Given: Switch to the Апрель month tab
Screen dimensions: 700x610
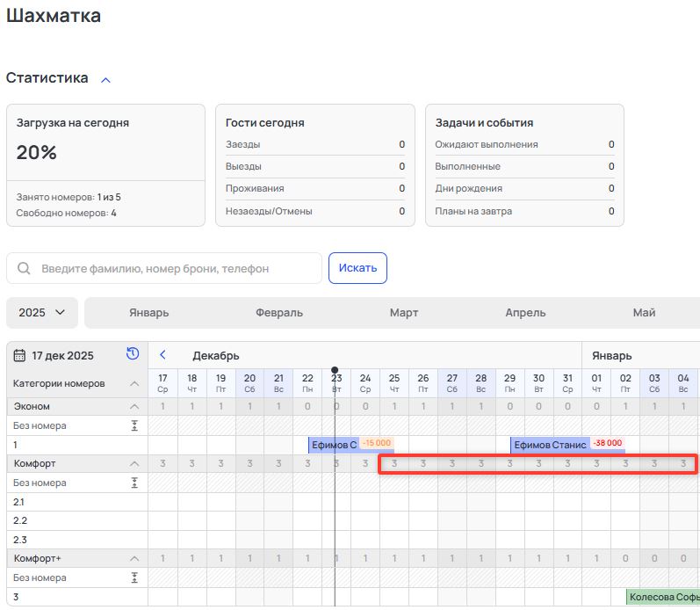Looking at the screenshot, I should (x=525, y=313).
